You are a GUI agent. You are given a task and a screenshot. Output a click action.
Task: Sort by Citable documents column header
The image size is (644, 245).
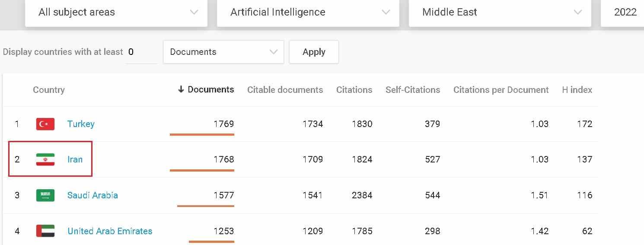point(285,90)
